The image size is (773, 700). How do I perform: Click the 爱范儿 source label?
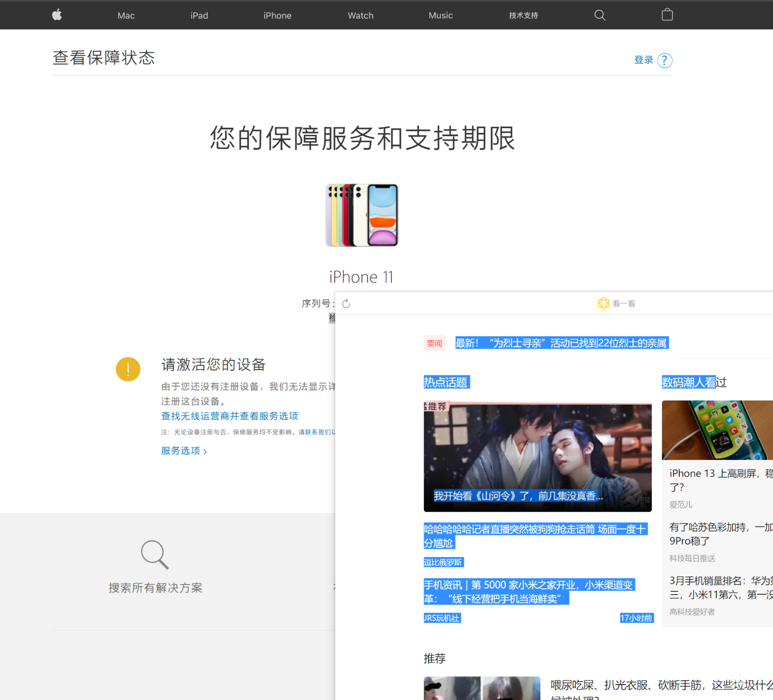click(681, 505)
